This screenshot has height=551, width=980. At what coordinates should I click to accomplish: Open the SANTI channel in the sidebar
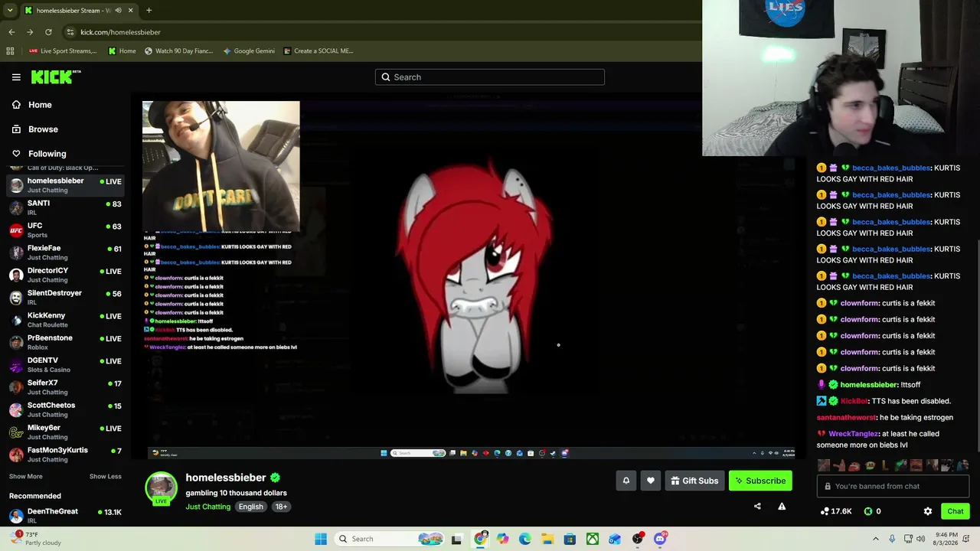click(x=65, y=207)
